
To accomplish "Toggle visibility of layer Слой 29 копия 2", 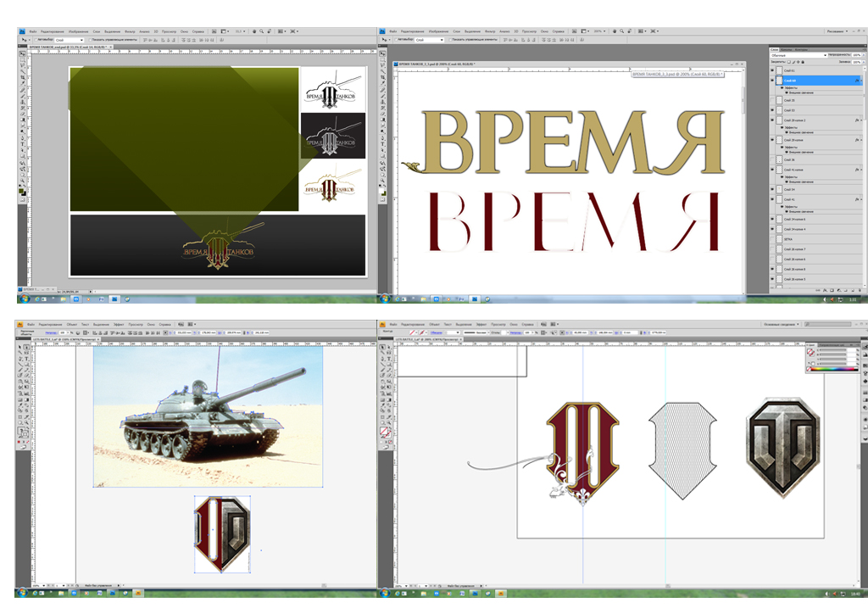I will coord(772,120).
